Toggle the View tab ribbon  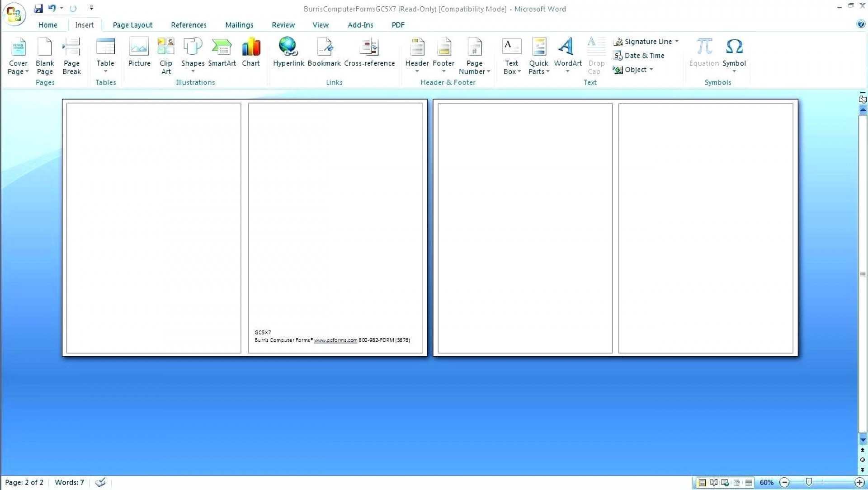[320, 24]
